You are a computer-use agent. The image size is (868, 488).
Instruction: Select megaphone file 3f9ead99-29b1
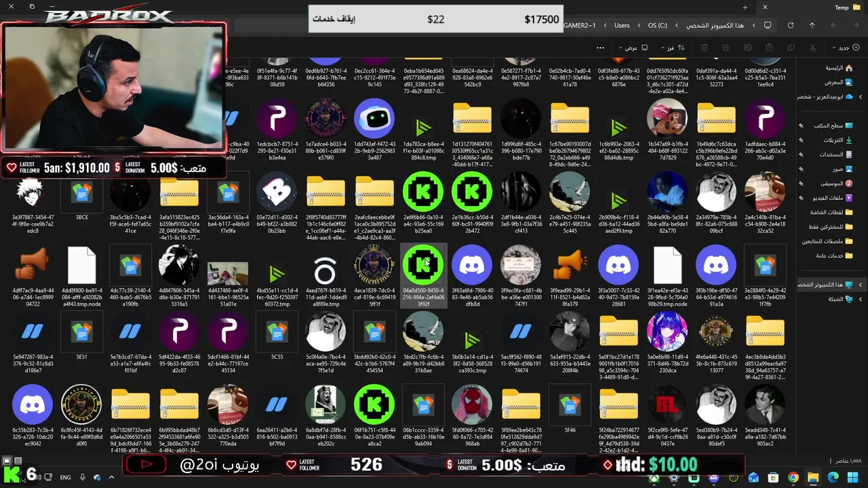click(x=570, y=274)
